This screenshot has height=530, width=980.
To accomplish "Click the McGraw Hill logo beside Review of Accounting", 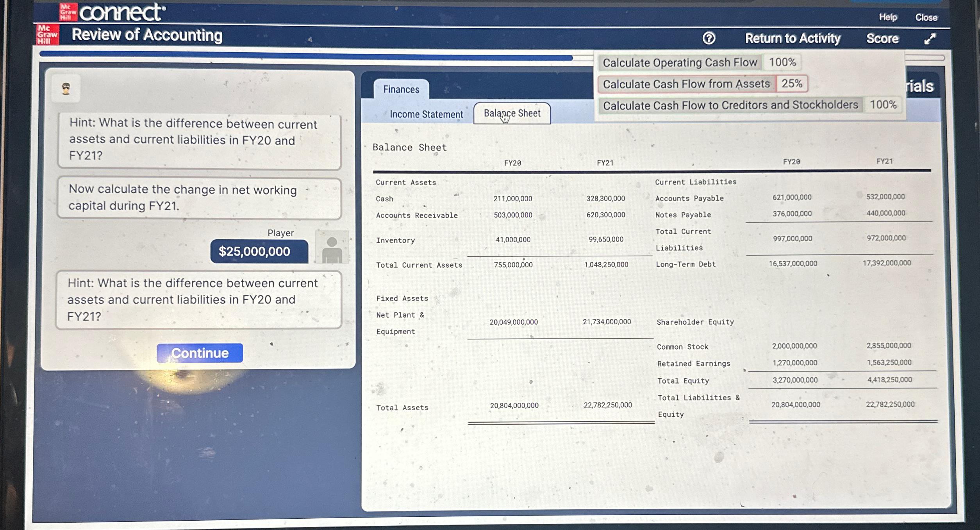I will click(x=48, y=34).
